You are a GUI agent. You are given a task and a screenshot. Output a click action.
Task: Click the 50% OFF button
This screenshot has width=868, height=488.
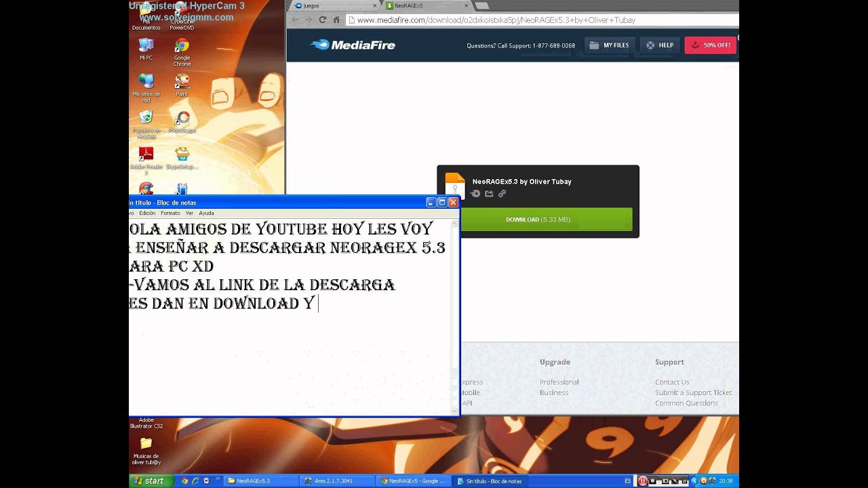pos(711,45)
